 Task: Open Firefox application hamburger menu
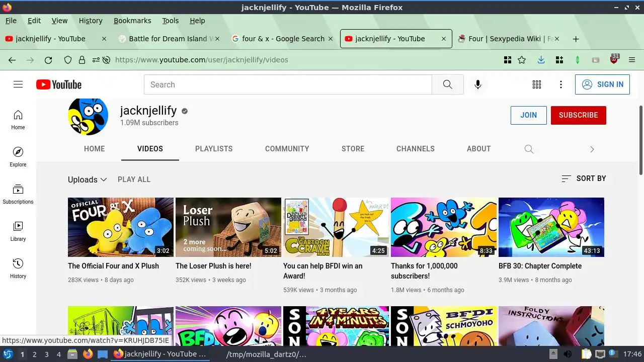point(632,60)
